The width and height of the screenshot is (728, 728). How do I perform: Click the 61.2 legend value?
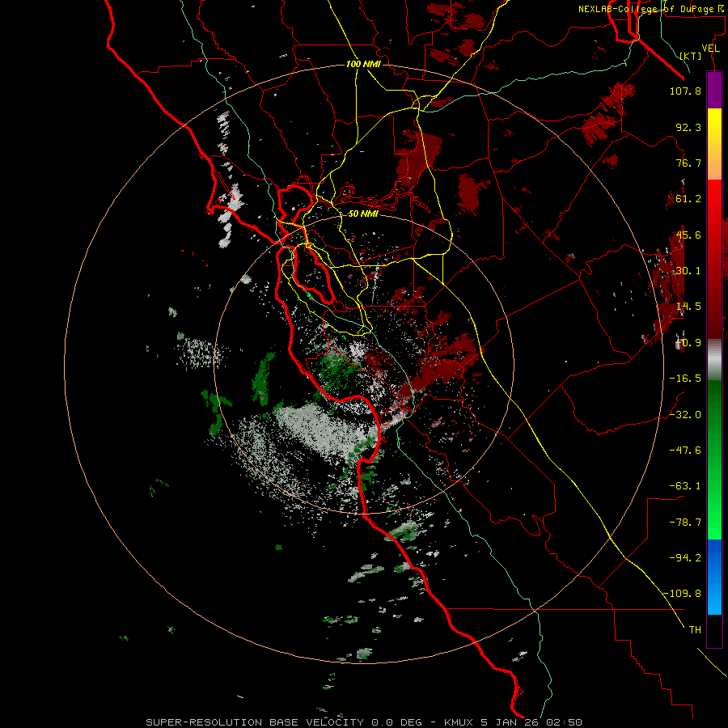pyautogui.click(x=688, y=199)
